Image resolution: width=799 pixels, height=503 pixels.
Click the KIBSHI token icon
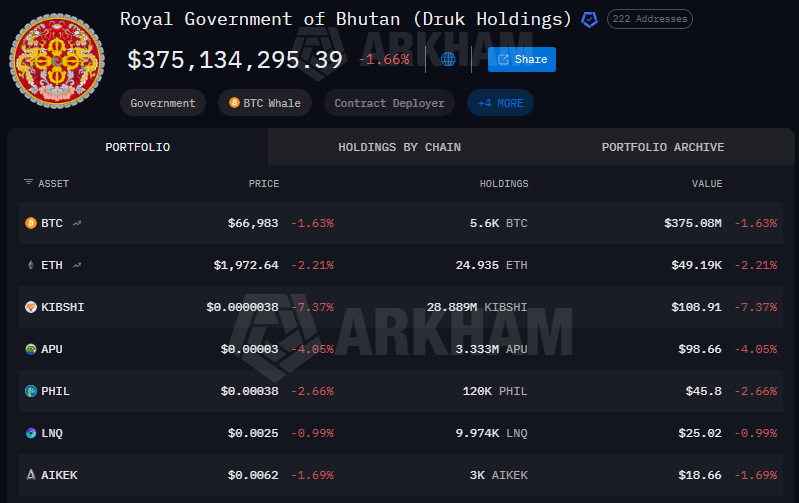pyautogui.click(x=30, y=307)
